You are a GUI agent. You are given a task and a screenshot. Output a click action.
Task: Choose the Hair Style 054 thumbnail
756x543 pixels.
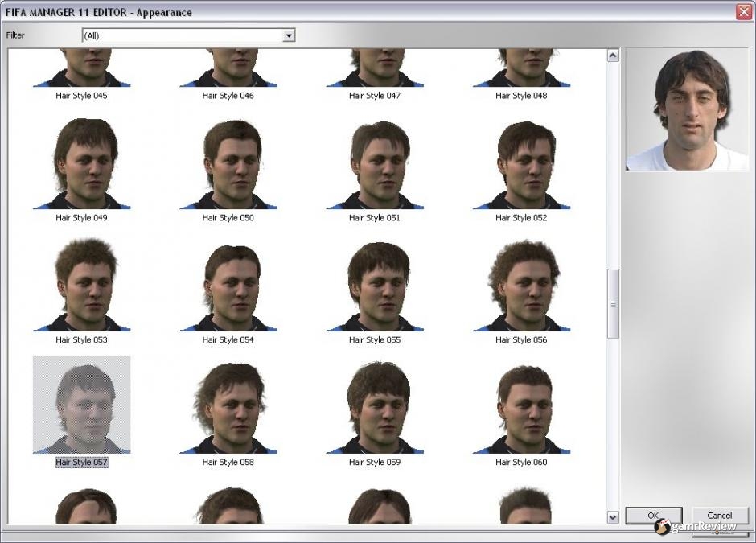pos(228,282)
